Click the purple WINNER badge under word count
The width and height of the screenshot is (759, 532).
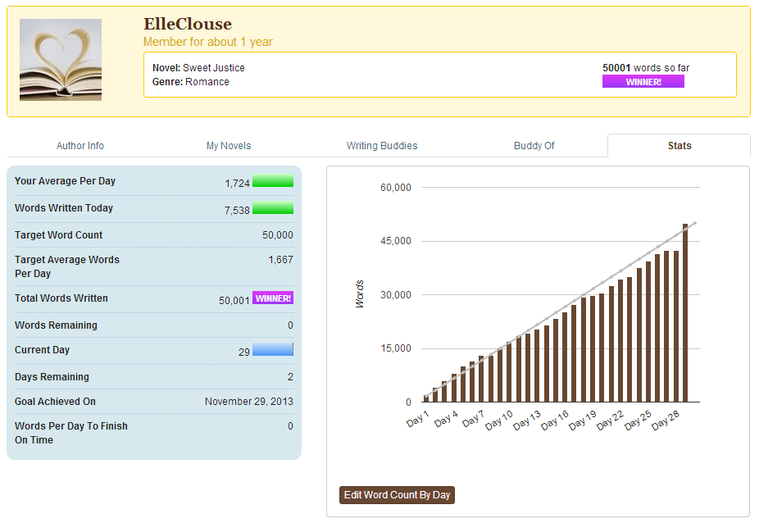pyautogui.click(x=643, y=81)
